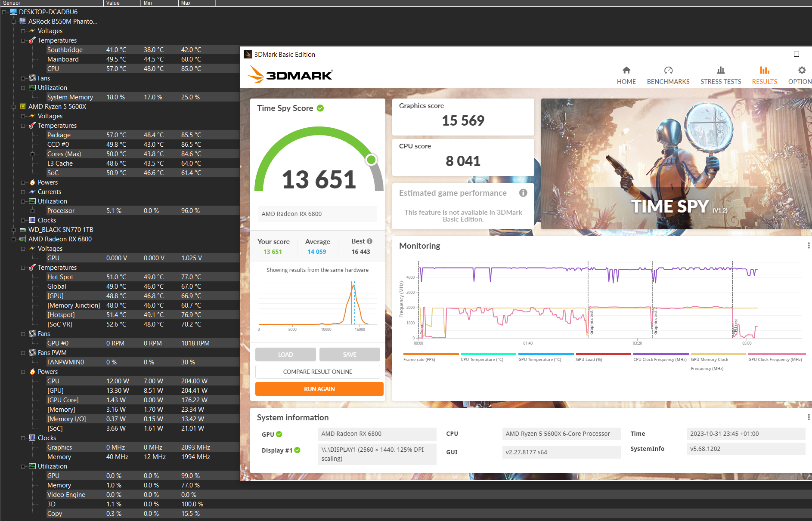Screen dimensions: 812x521
Task: Click thermometer icon of ASRock Temperatures
Action: (x=32, y=40)
